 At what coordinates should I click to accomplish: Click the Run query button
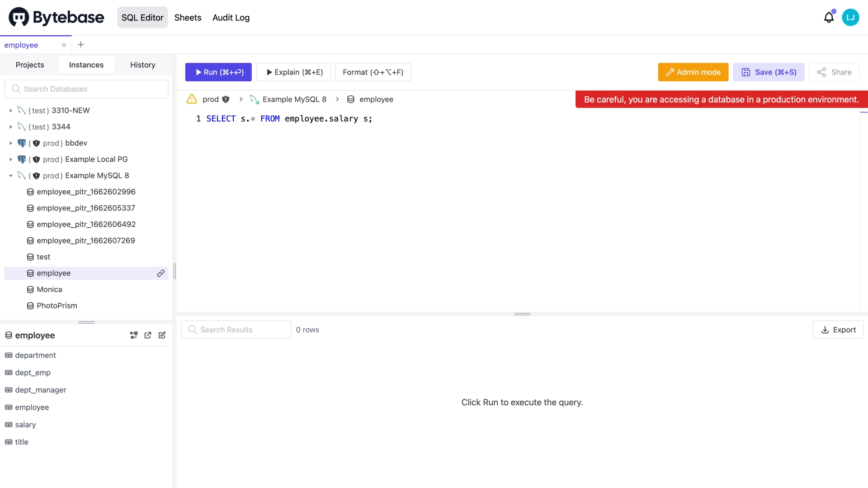click(x=218, y=72)
